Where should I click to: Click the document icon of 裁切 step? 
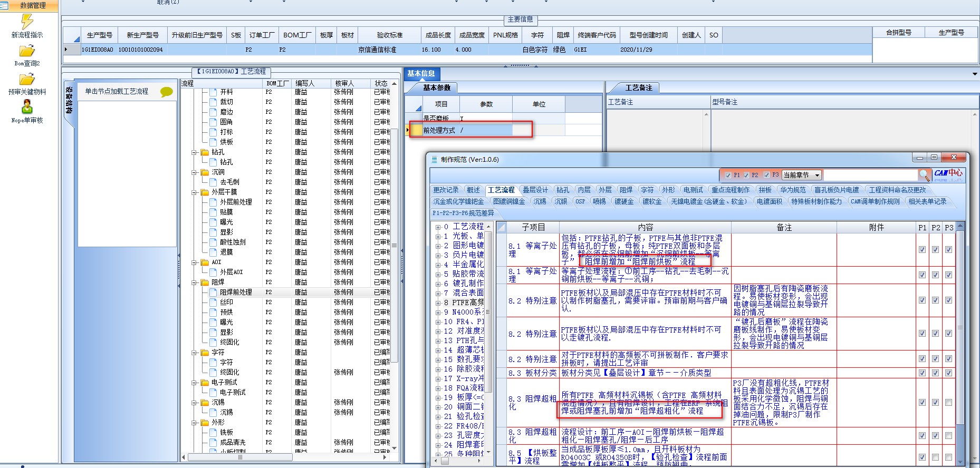[x=214, y=102]
